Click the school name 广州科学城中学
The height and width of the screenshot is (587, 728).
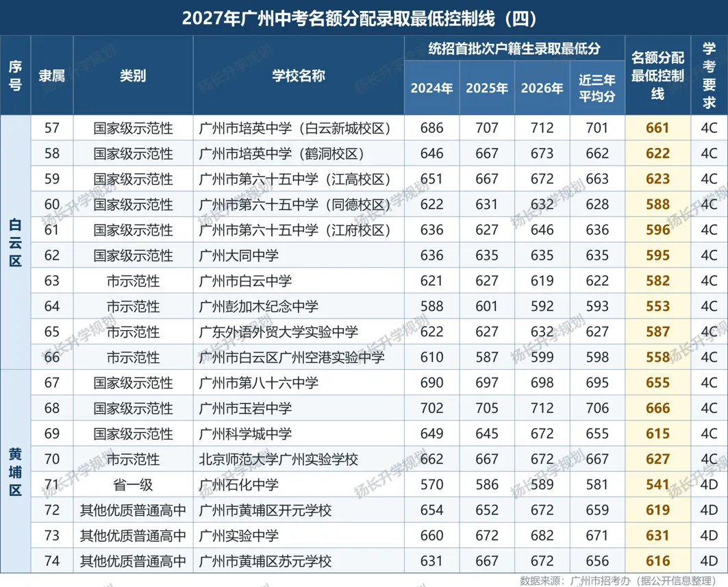(245, 434)
